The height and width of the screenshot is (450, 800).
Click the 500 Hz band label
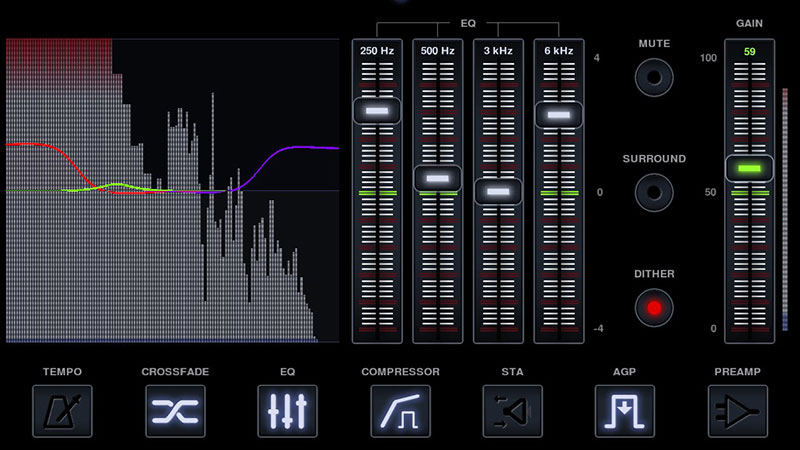tap(437, 51)
